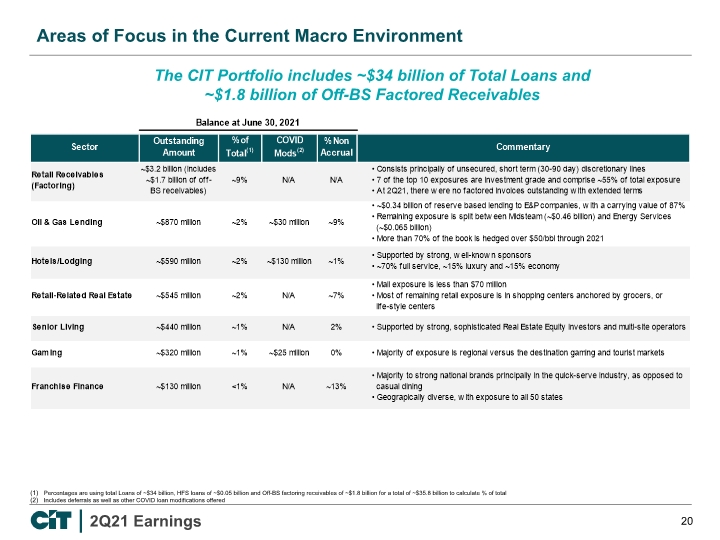Select 'More than 70% of the book is hedged' bullet
Viewport: 720px width, 540px height.
487,238
